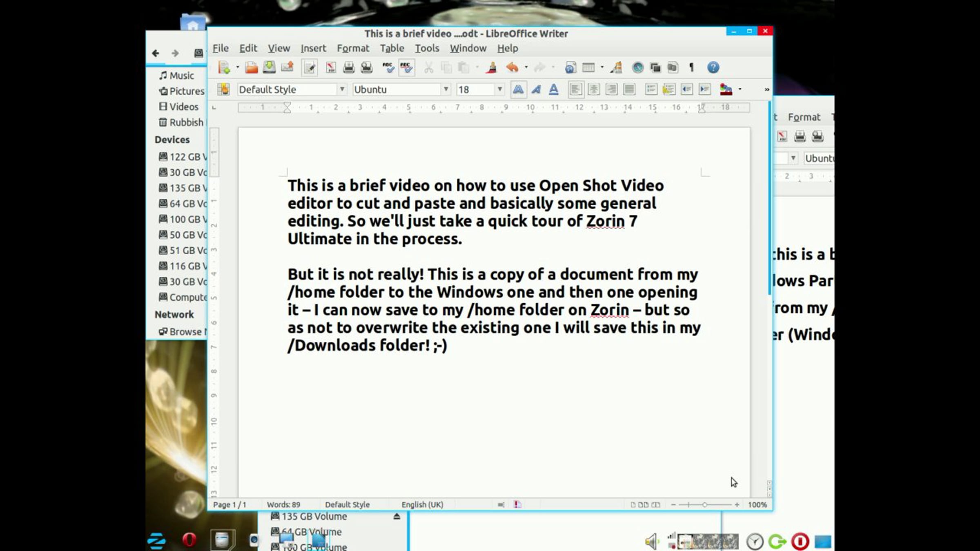Image resolution: width=980 pixels, height=551 pixels.
Task: Toggle Underline formatting
Action: tap(554, 89)
